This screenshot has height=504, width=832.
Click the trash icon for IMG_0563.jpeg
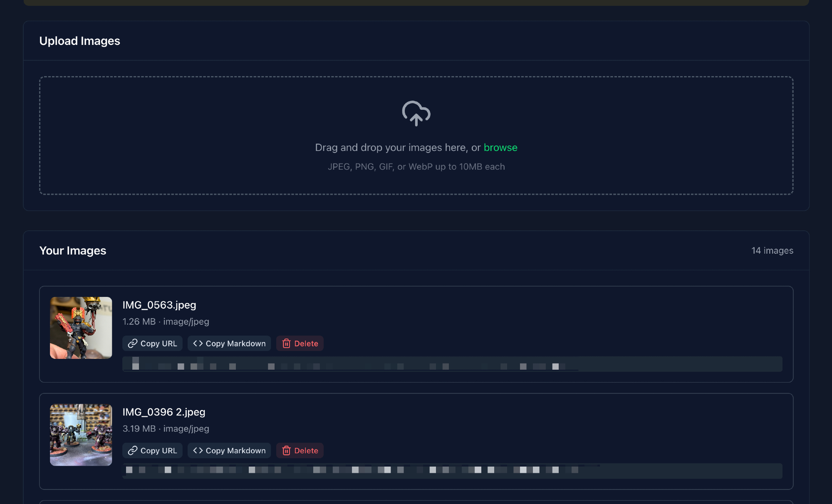(x=286, y=343)
